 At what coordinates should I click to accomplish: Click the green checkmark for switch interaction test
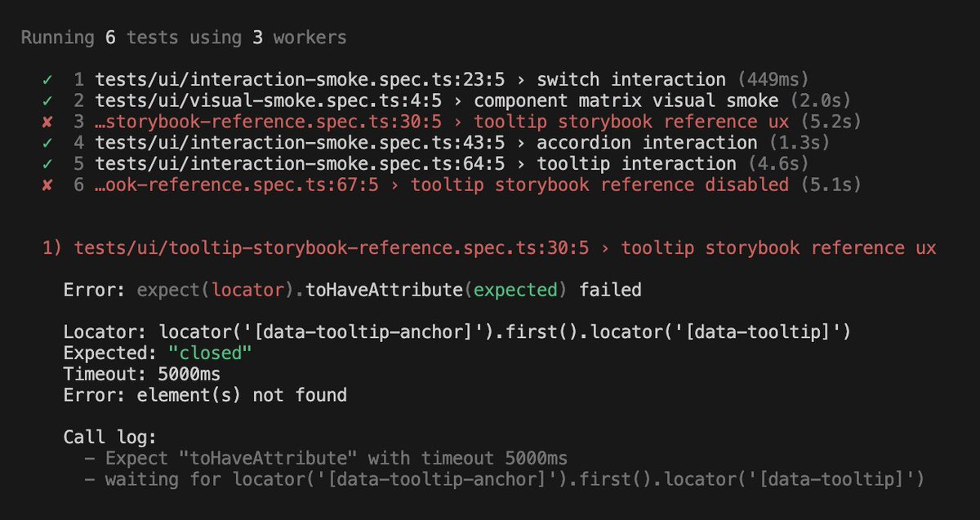tap(47, 79)
